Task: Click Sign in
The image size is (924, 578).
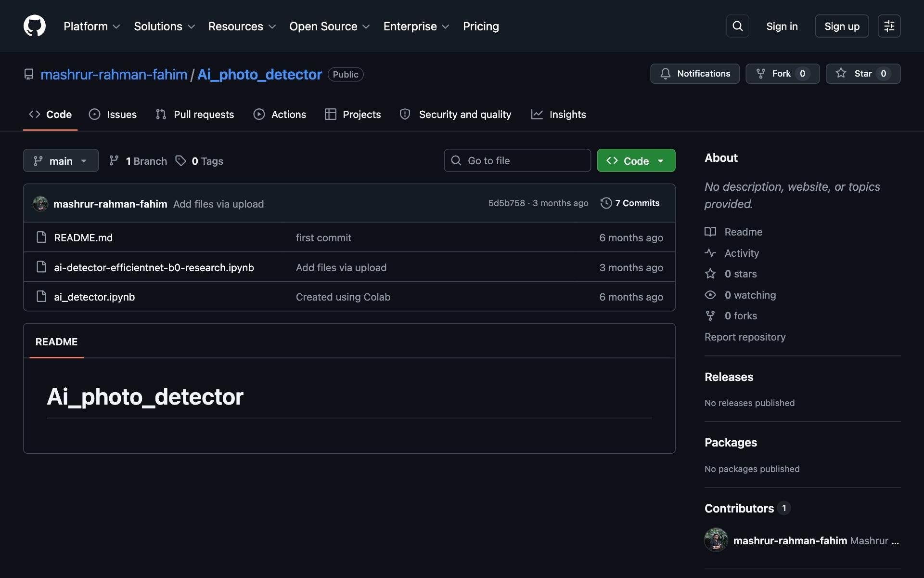Action: coord(782,26)
